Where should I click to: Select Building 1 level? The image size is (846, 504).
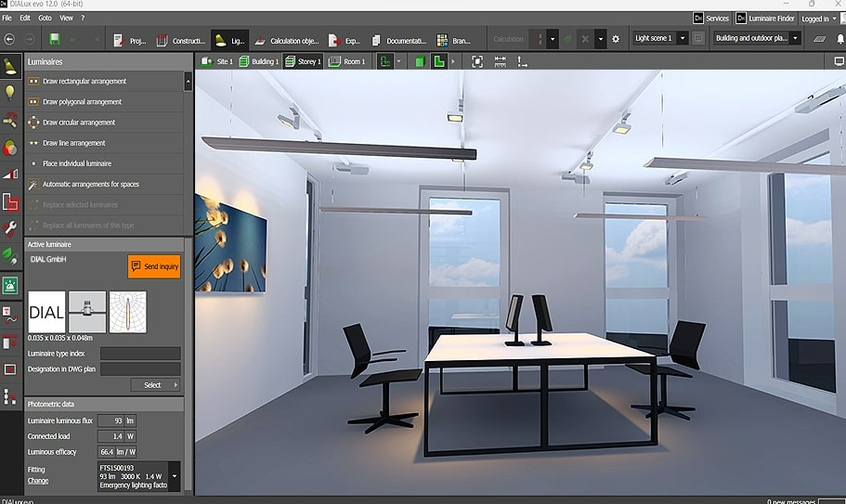click(x=259, y=61)
